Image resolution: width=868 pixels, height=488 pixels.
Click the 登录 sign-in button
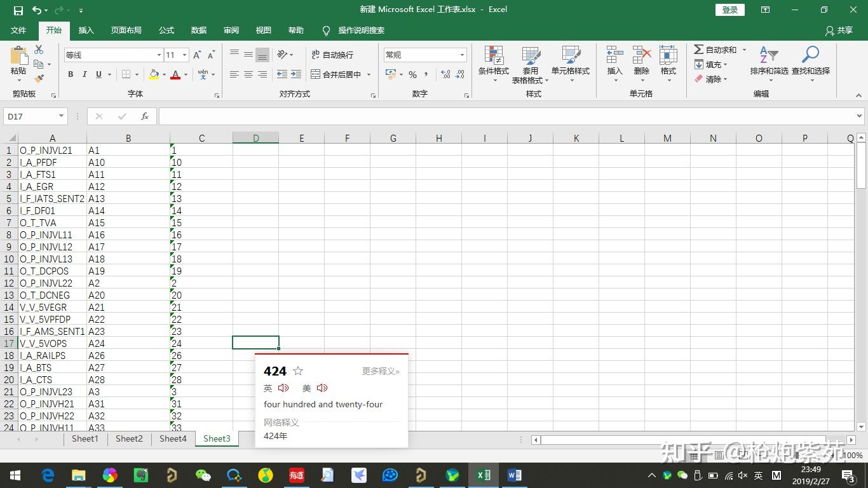pos(729,10)
